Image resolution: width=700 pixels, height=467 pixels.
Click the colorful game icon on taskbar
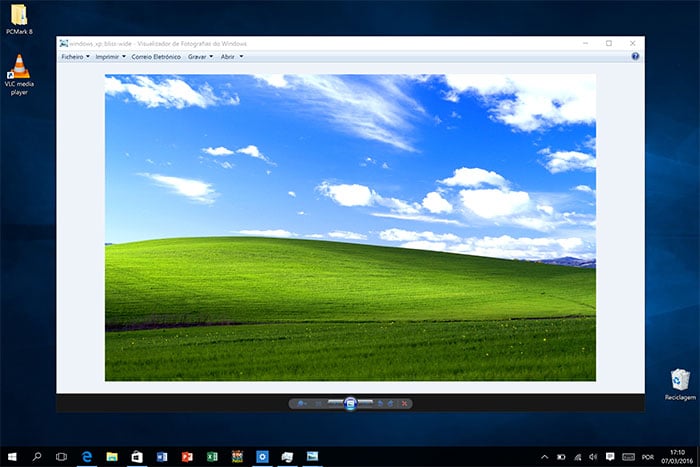237,456
